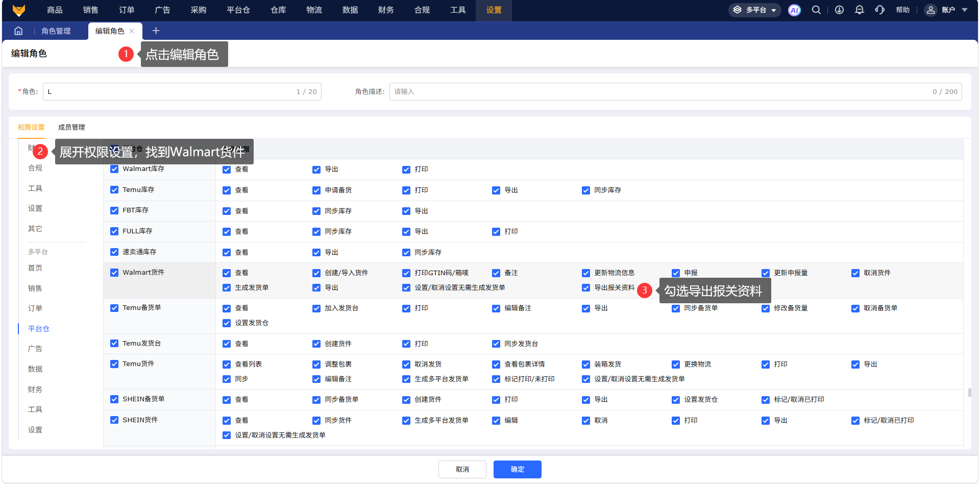Open 商品 in the top navigation
Viewport: 980px width, 485px height.
(x=55, y=10)
